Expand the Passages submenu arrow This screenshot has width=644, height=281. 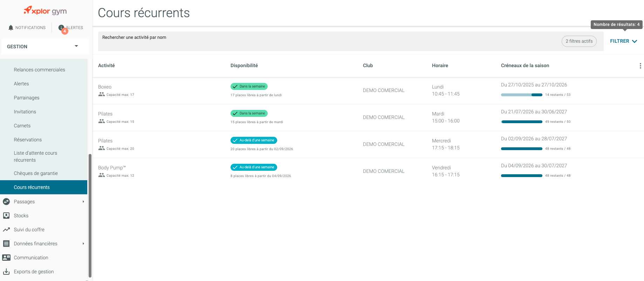83,202
